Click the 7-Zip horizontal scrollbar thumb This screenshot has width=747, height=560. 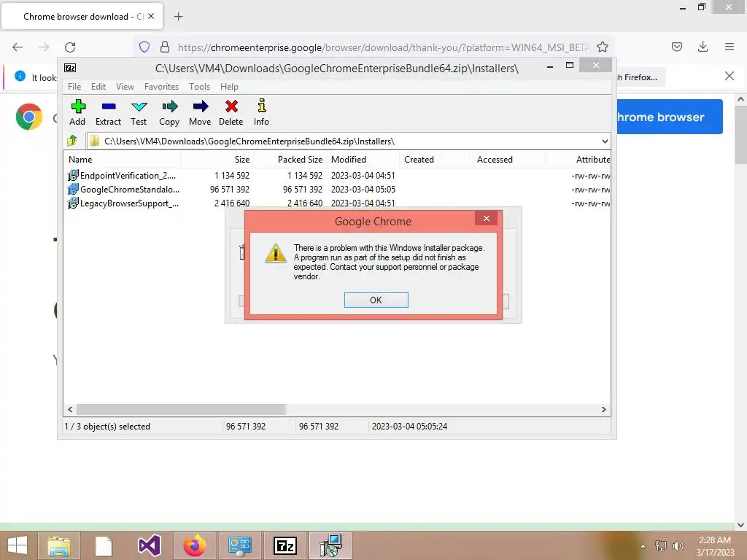[181, 410]
